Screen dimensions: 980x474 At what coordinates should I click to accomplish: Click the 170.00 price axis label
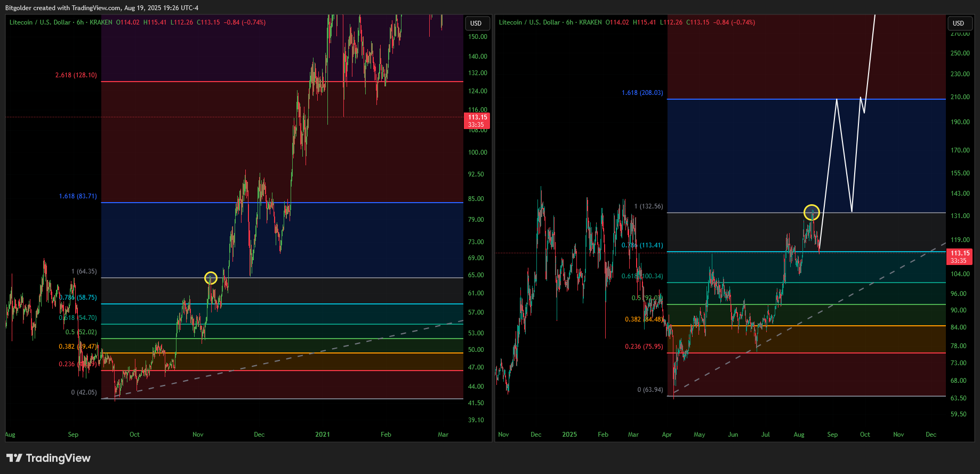click(960, 150)
